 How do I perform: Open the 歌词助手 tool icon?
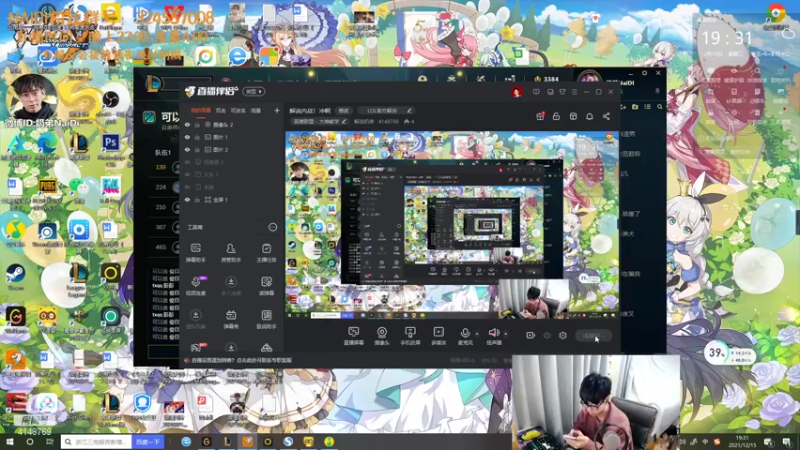pyautogui.click(x=266, y=319)
